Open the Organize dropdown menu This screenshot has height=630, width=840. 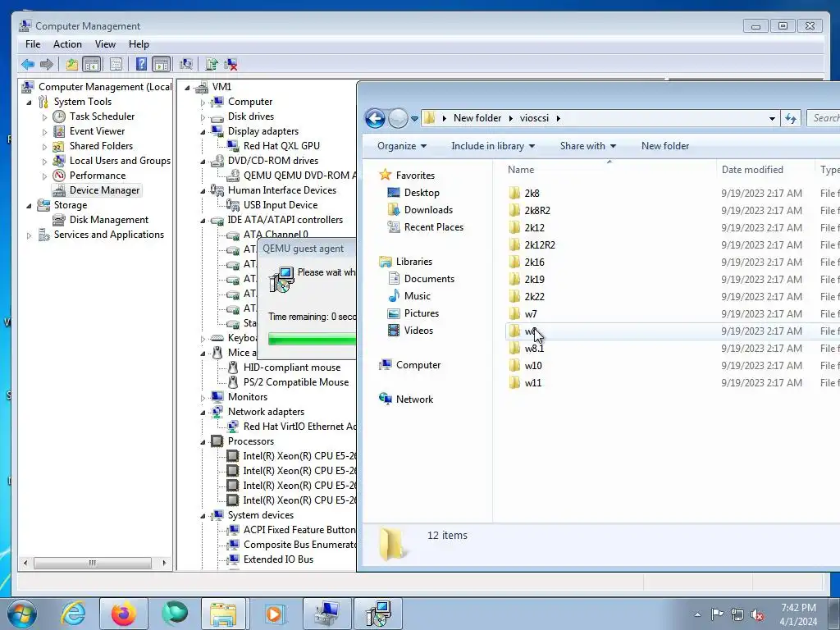[402, 146]
